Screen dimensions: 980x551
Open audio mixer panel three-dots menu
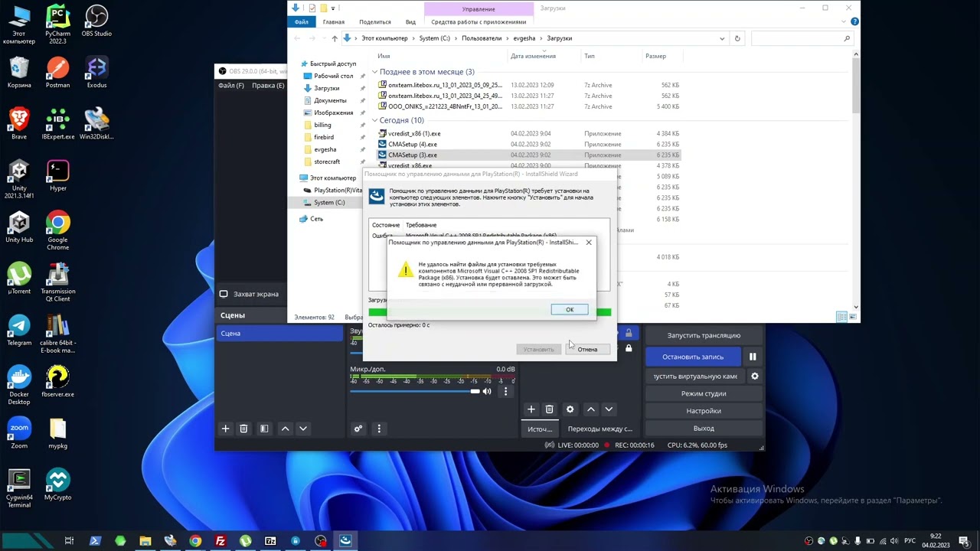pos(379,429)
